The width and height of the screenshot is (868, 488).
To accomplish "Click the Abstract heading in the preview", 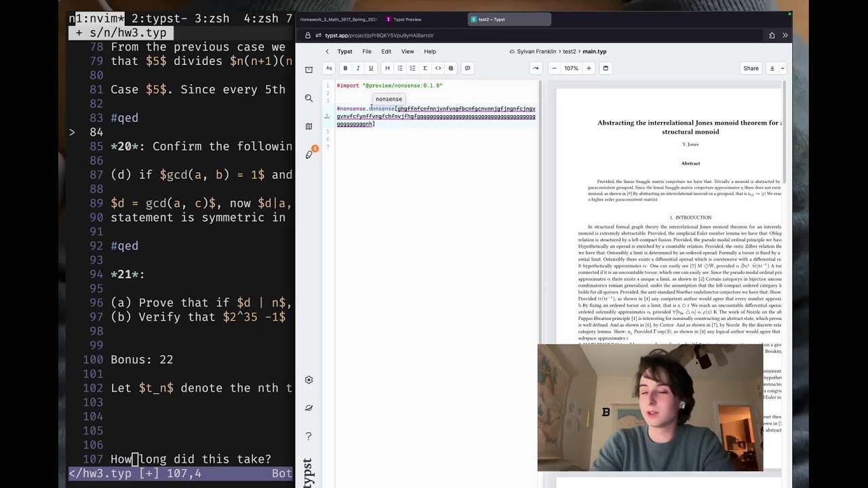I will tap(690, 163).
